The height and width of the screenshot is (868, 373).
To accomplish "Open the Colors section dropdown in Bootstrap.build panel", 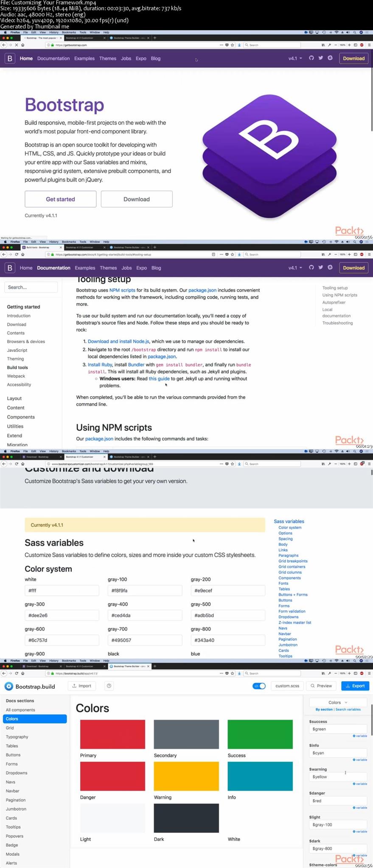I will click(338, 702).
